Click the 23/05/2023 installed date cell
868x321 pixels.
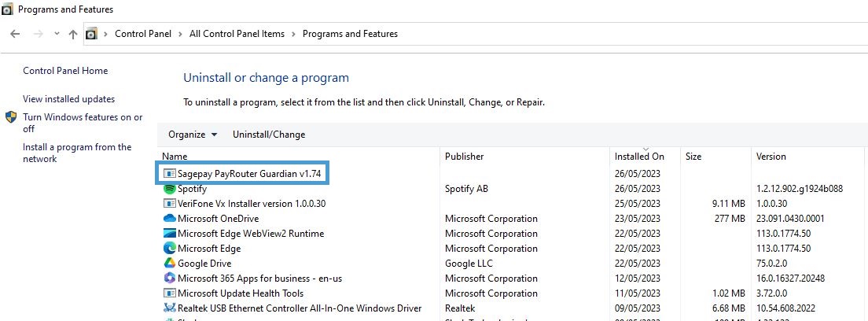point(637,219)
